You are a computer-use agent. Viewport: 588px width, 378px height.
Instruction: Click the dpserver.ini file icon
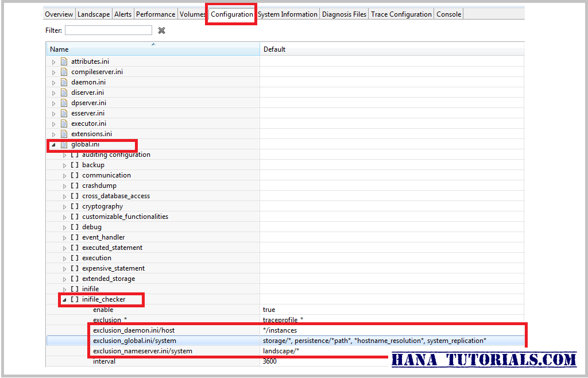click(x=63, y=103)
